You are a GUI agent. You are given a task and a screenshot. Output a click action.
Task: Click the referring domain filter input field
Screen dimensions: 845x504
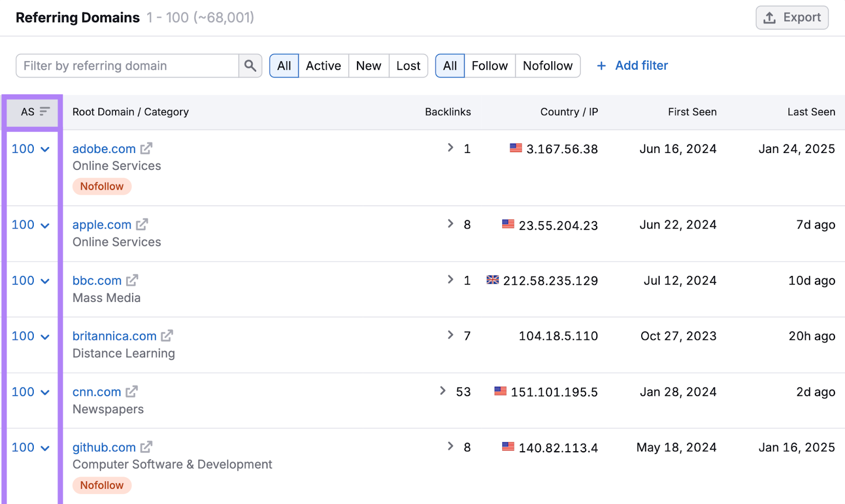127,65
